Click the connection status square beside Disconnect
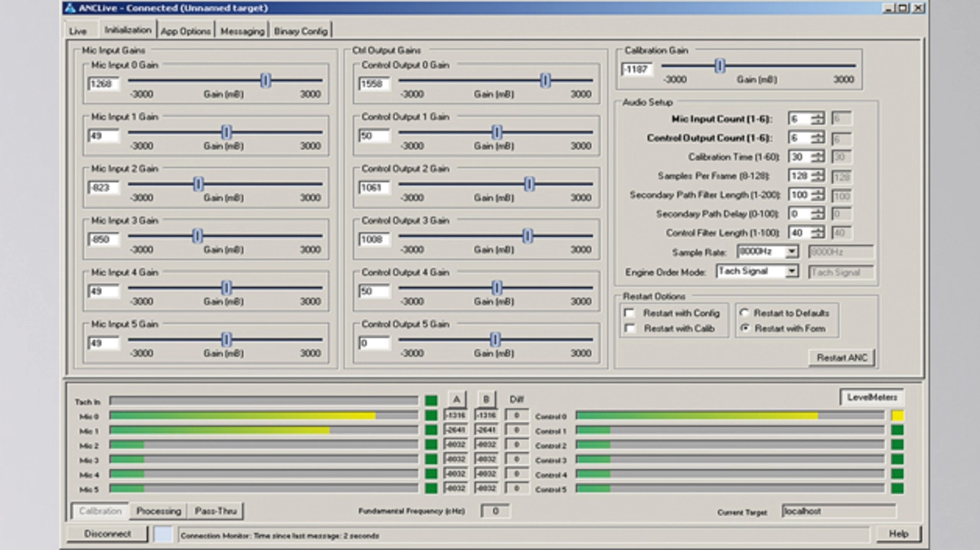The image size is (980, 550). [164, 534]
